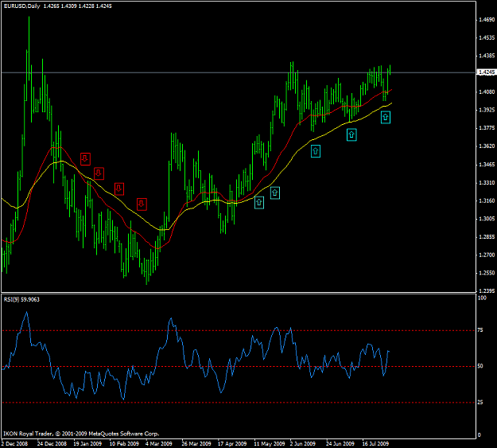497x448 pixels.
Task: Click the 19 Jan 2009 date label
Action: 87,443
